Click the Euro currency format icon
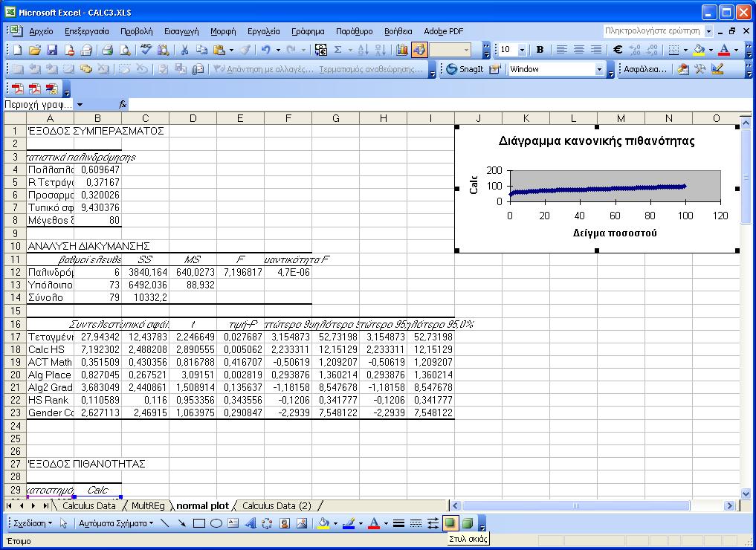The image size is (756, 550). click(x=617, y=50)
